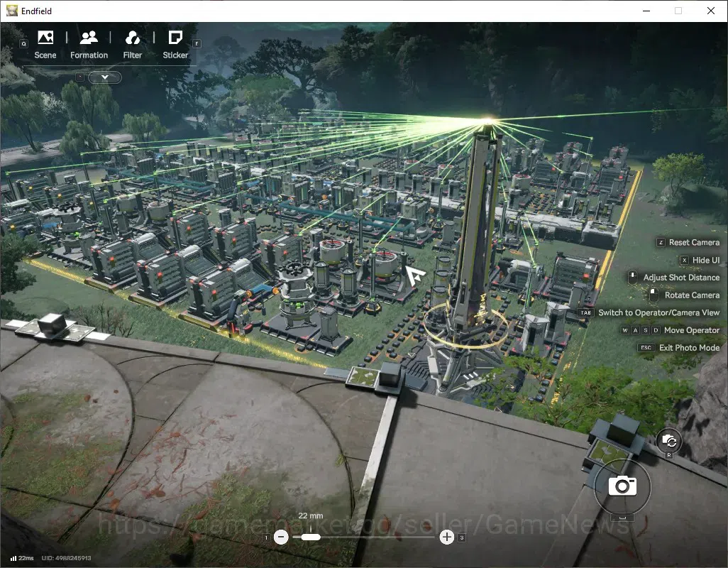Screen dimensions: 728x568
Task: Click the Q key hint icon
Action: click(x=23, y=43)
